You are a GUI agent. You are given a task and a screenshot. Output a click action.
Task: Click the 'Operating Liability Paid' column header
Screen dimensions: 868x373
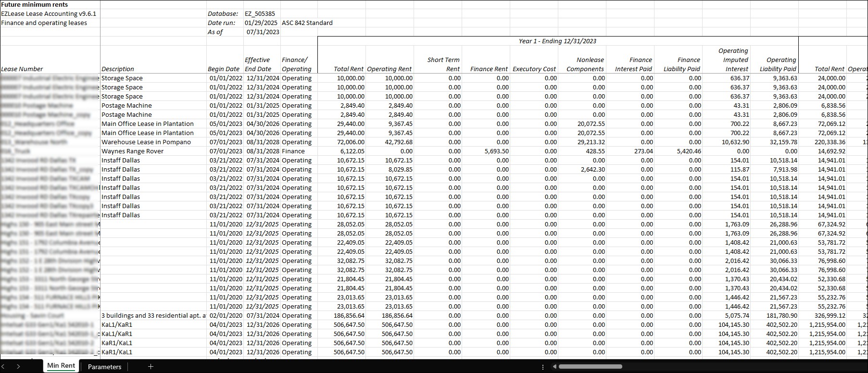pos(778,64)
